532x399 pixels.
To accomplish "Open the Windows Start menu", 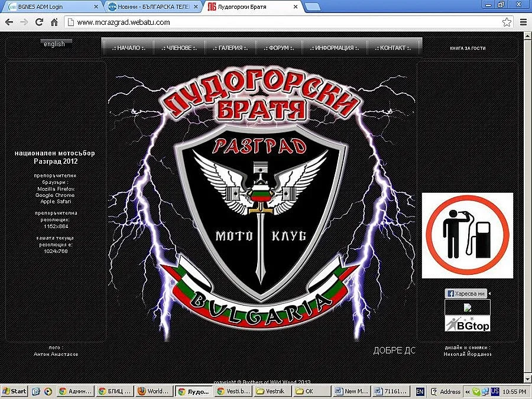I will [14, 391].
